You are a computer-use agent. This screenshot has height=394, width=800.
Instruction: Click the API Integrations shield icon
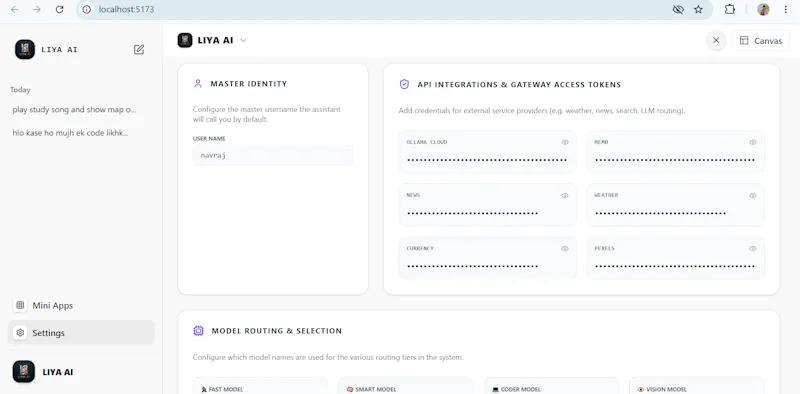(x=404, y=84)
